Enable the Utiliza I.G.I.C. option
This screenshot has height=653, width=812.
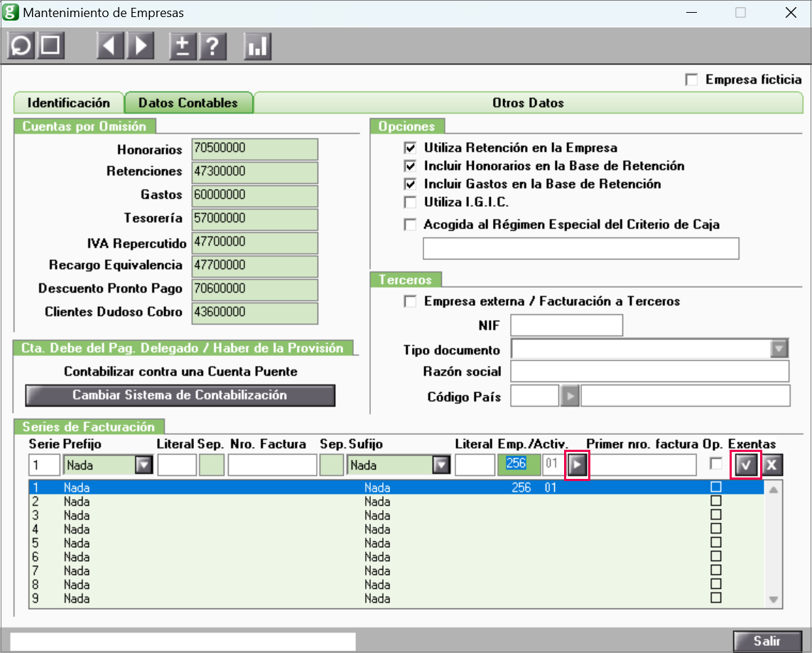pos(409,202)
